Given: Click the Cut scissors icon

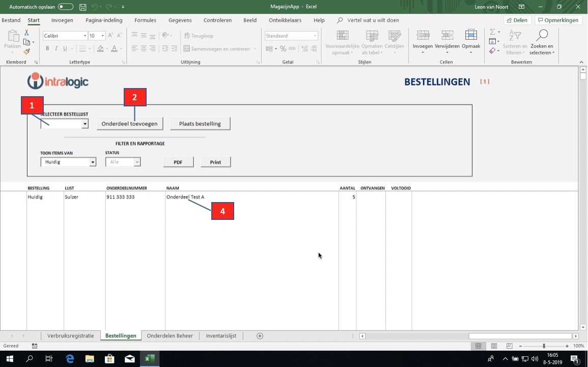Looking at the screenshot, I should [26, 33].
